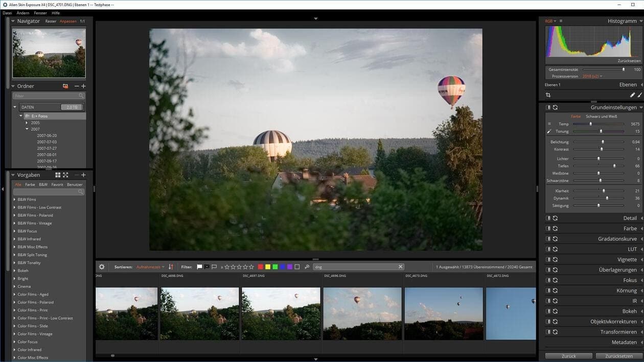644x362 pixels.
Task: Reset the Grundeinstellungen panel with circular arrows icon
Action: point(555,108)
